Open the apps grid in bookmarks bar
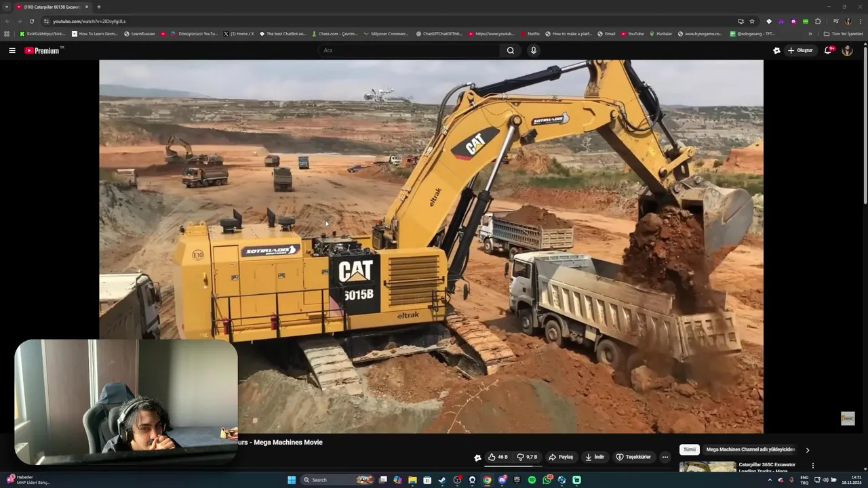This screenshot has width=868, height=488. [7, 33]
